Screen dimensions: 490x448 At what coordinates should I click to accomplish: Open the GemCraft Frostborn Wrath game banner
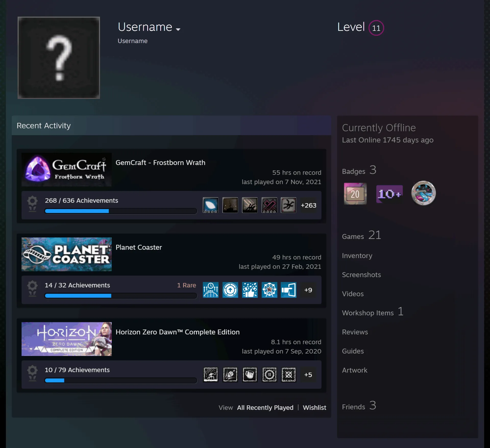66,170
